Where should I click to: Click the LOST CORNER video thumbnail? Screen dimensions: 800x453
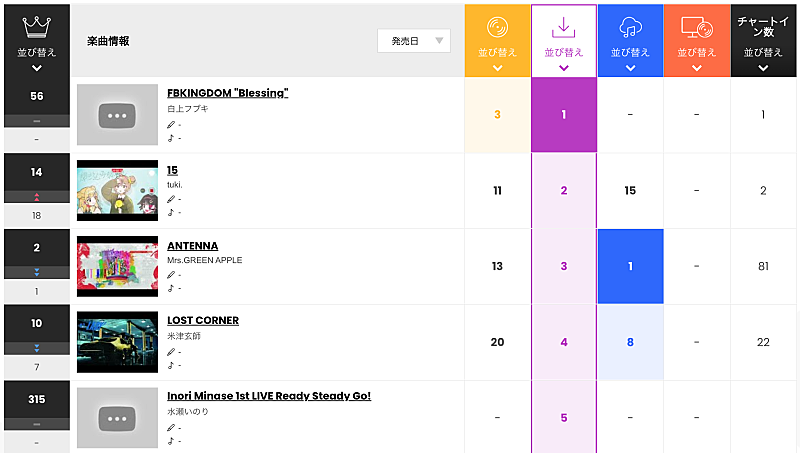[118, 342]
